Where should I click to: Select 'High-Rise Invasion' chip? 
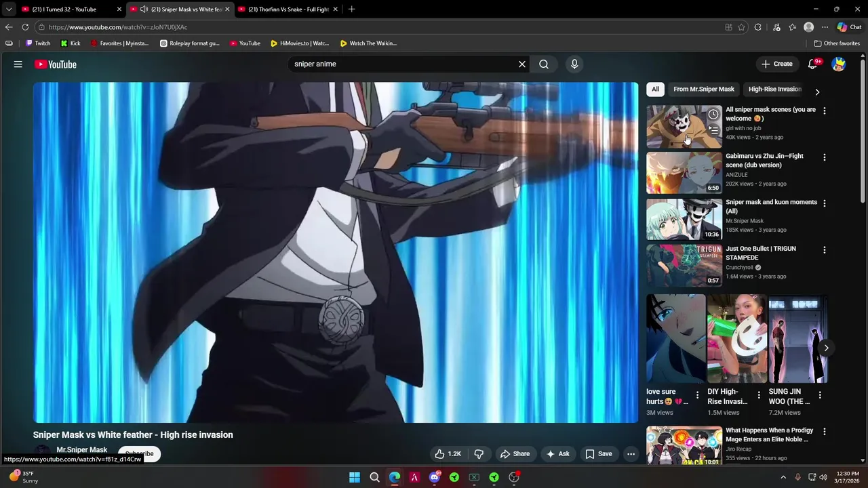click(x=774, y=89)
